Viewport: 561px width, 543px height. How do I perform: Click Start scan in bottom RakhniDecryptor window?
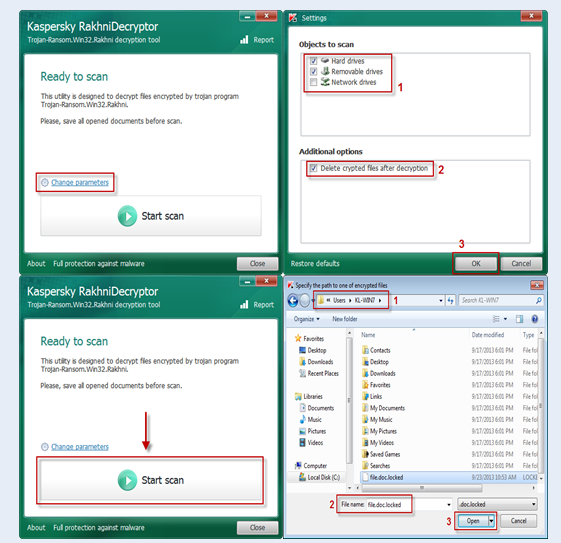click(151, 480)
